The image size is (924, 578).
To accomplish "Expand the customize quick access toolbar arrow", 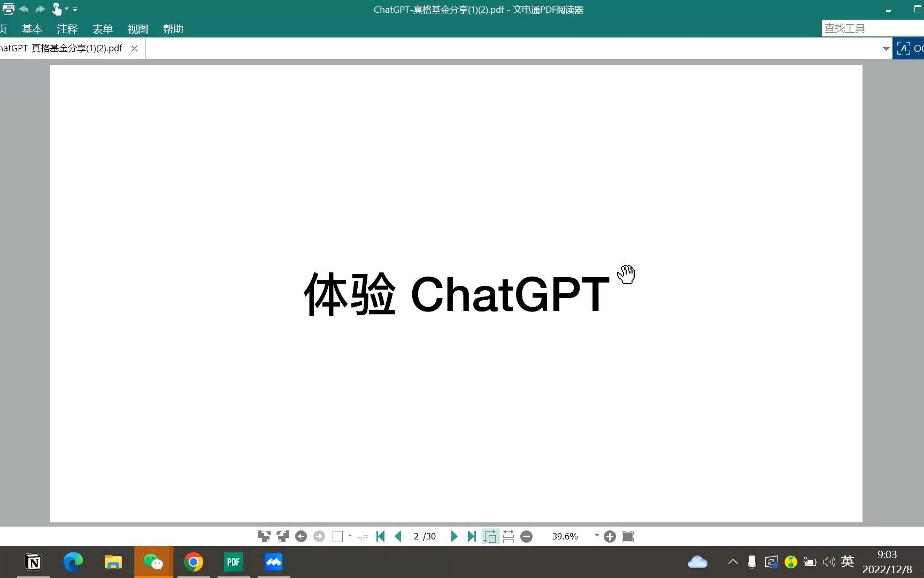I will (75, 9).
